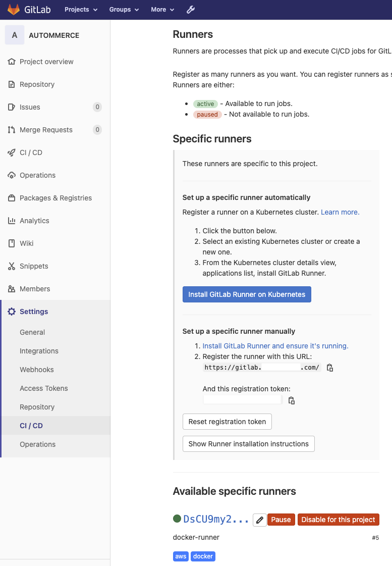This screenshot has width=392, height=566.
Task: Open the admin area wrench icon
Action: (x=190, y=10)
